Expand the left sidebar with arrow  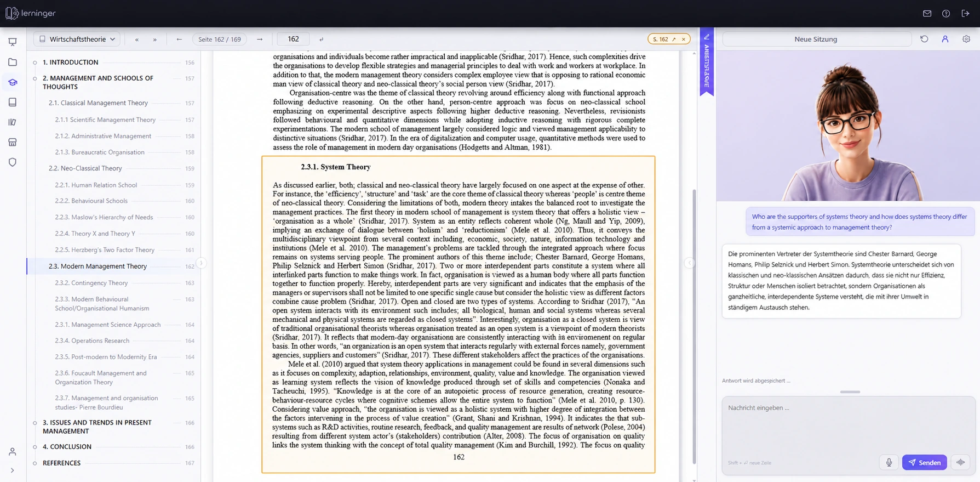(x=13, y=470)
